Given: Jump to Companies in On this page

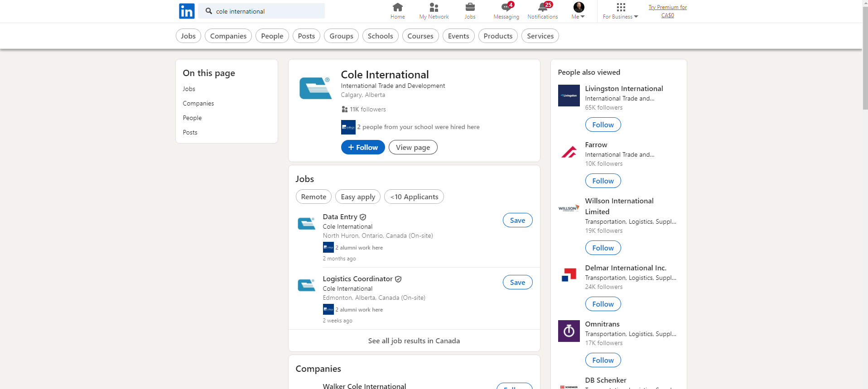Looking at the screenshot, I should point(198,103).
